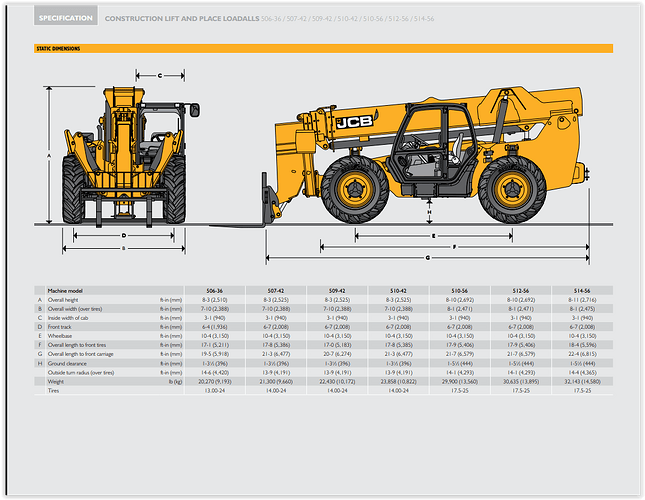Click the 506-36 column header

[215, 291]
